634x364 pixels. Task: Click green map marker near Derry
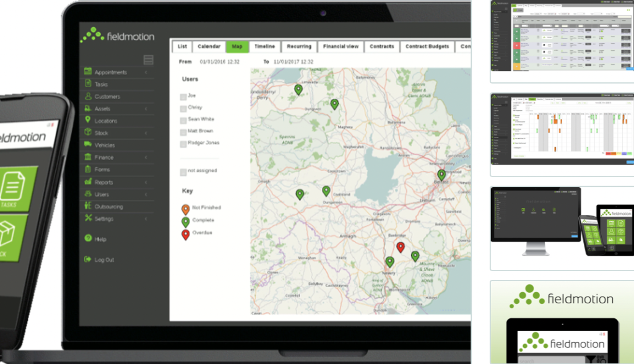pyautogui.click(x=298, y=89)
